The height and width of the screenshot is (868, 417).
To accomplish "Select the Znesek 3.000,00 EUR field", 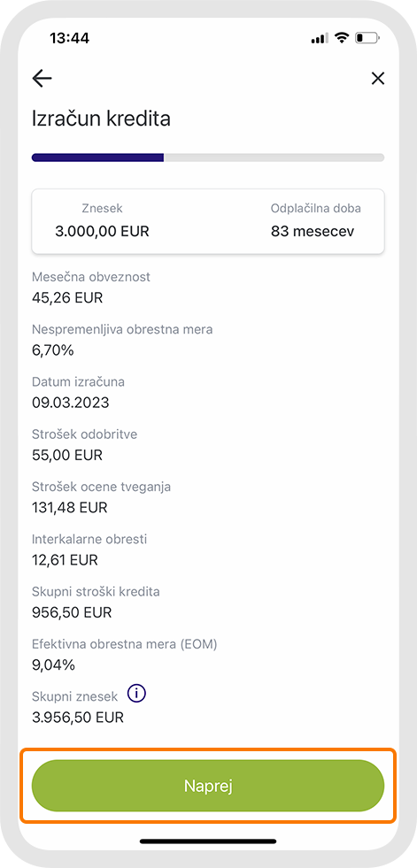I will [x=103, y=220].
